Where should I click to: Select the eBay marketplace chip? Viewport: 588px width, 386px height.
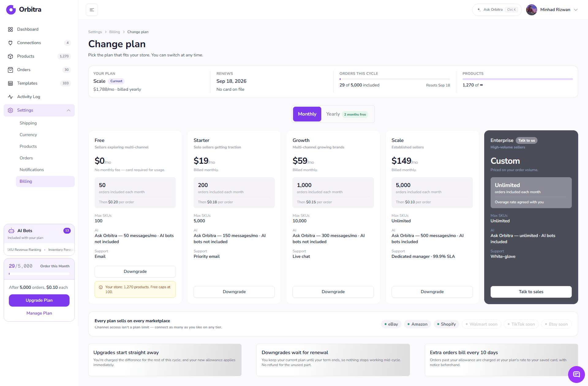pos(391,324)
